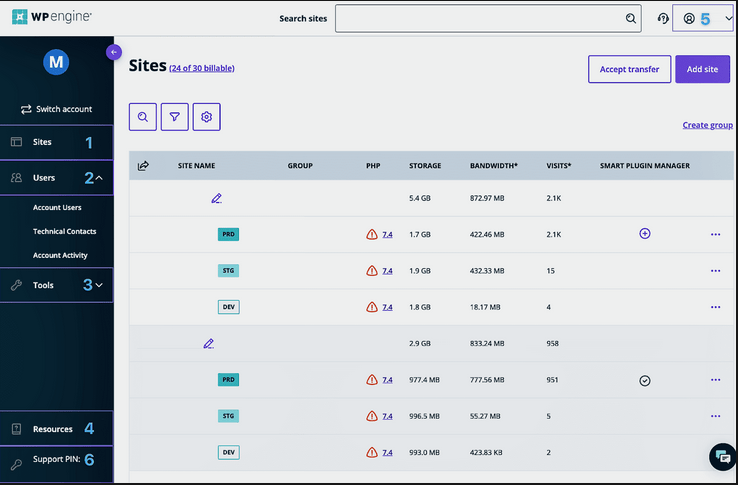Click Smart Plugin Manager checkmark in 977.4 MB row
738x485 pixels.
pyautogui.click(x=645, y=380)
